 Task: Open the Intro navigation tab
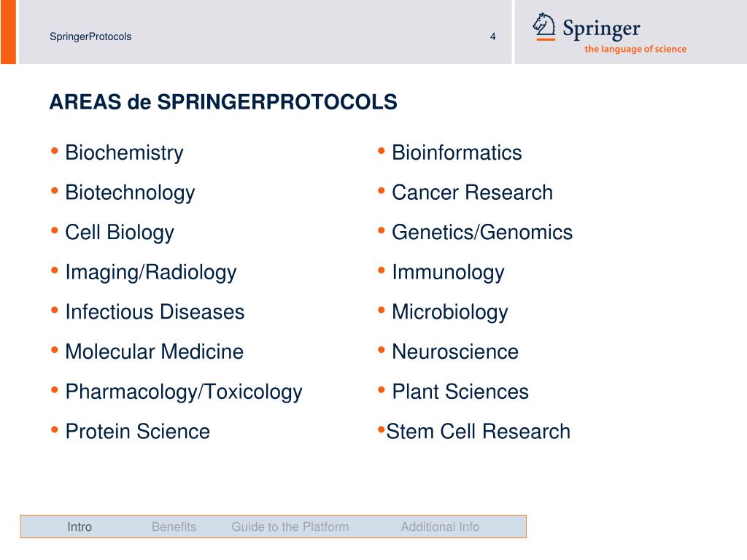pyautogui.click(x=80, y=526)
